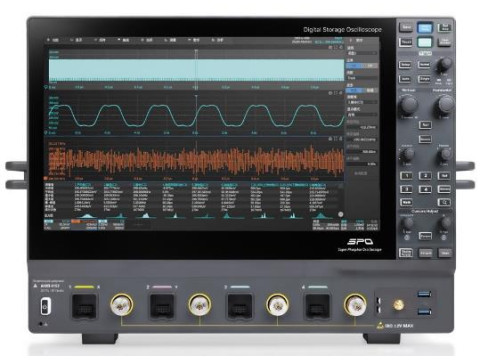Viewport: 480px width, 360px height.
Task: Click the cyan sine-like waveform trace
Action: (197, 116)
